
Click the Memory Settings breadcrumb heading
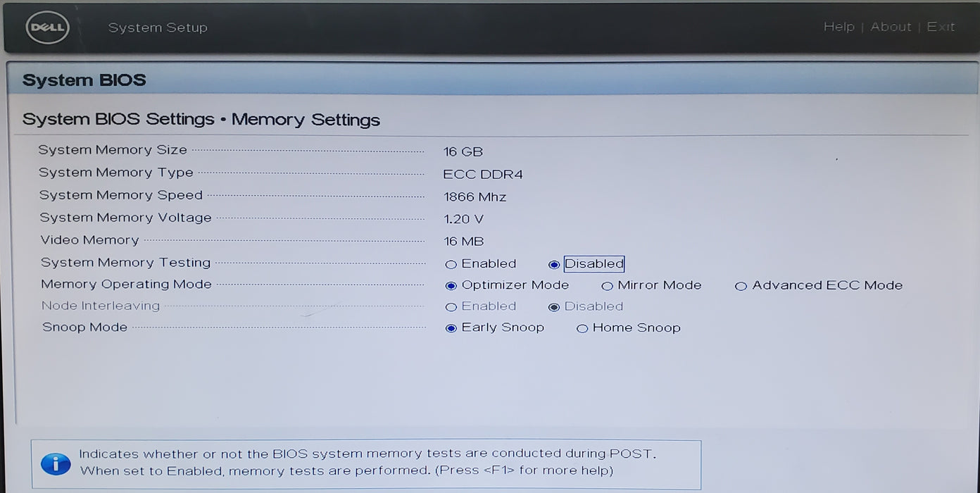coord(306,119)
